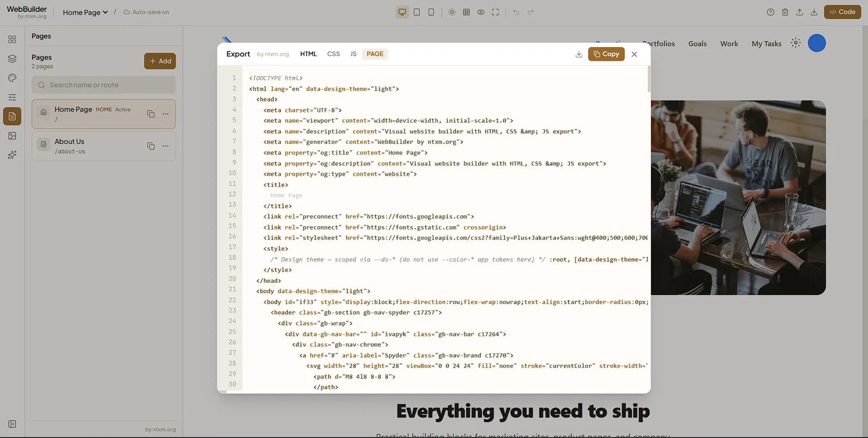This screenshot has height=438, width=868.
Task: Switch to the CSS export tab
Action: click(x=334, y=54)
